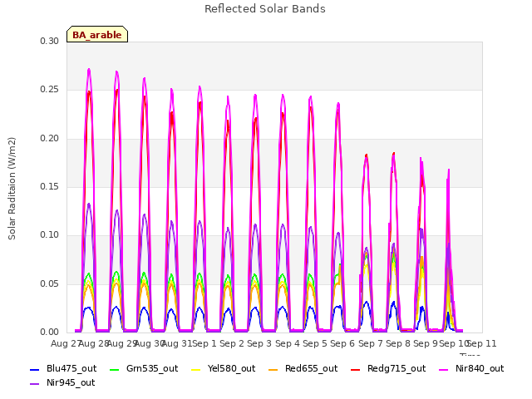Click the Reflected Solar Bands chart title
532x399 pixels.
(x=265, y=9)
